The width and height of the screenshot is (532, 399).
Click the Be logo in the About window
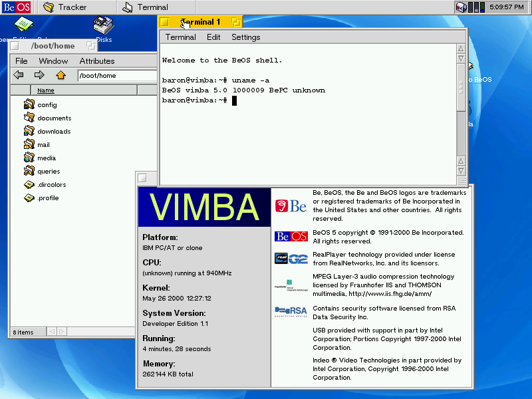click(291, 205)
